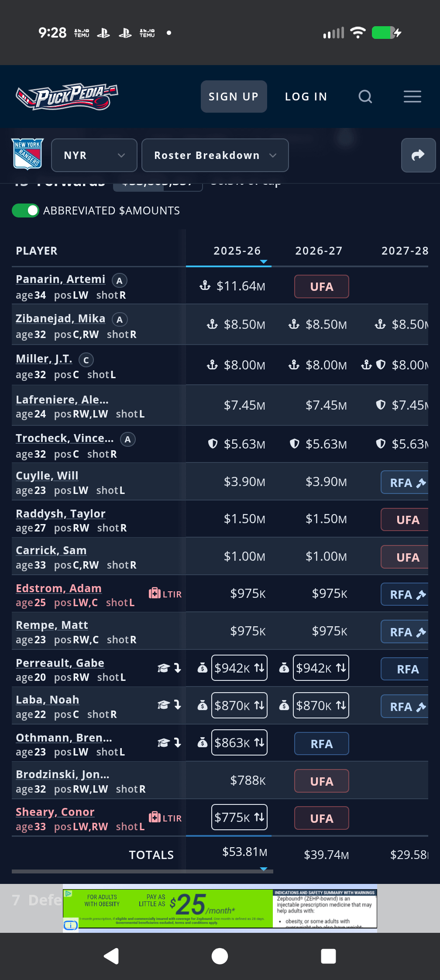Select the 2026-27 season column header
This screenshot has width=440, height=980.
click(x=319, y=251)
